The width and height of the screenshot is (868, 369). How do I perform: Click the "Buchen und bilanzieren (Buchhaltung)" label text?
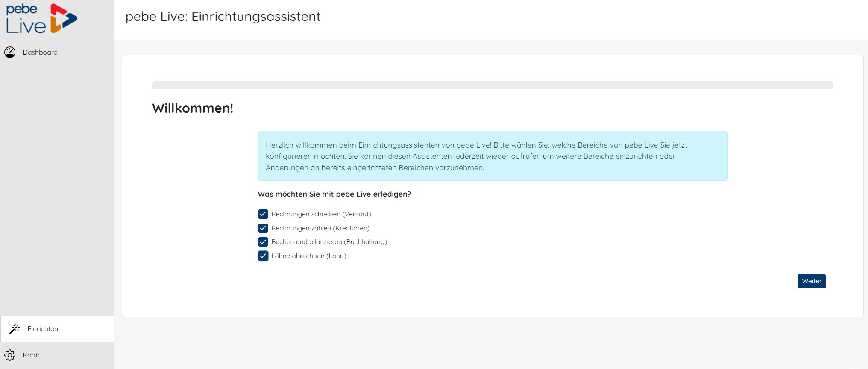coord(329,242)
